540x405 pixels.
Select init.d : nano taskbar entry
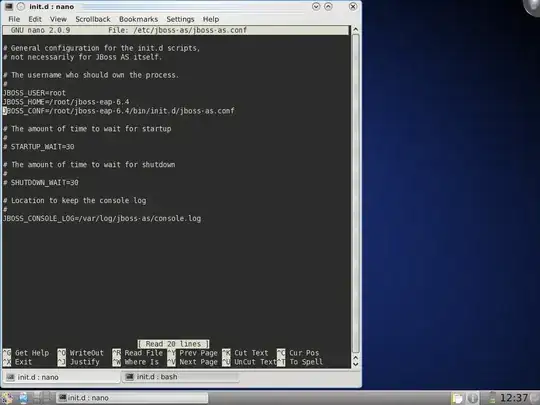click(x=132, y=398)
